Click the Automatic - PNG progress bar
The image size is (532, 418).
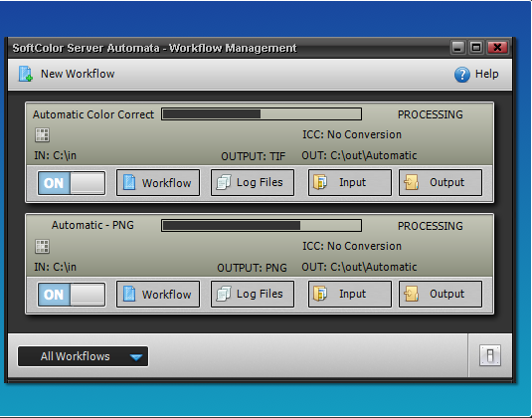[x=262, y=226]
